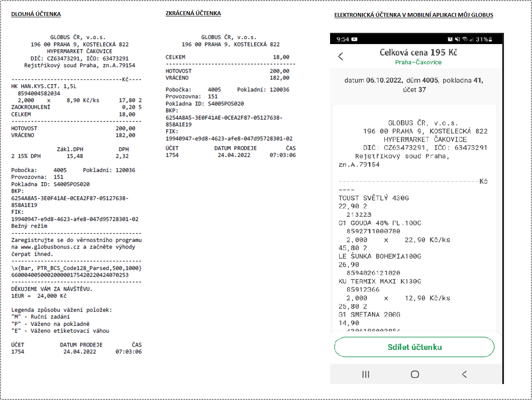Tap the Android recent apps icon
The width and height of the screenshot is (532, 400).
pos(365,375)
